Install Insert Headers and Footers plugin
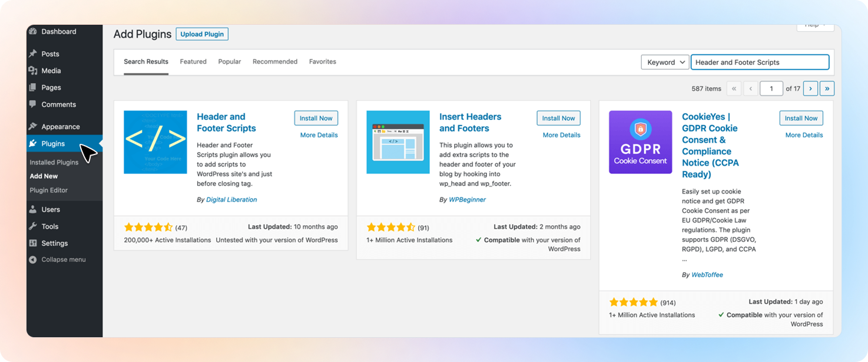This screenshot has width=868, height=362. 559,118
